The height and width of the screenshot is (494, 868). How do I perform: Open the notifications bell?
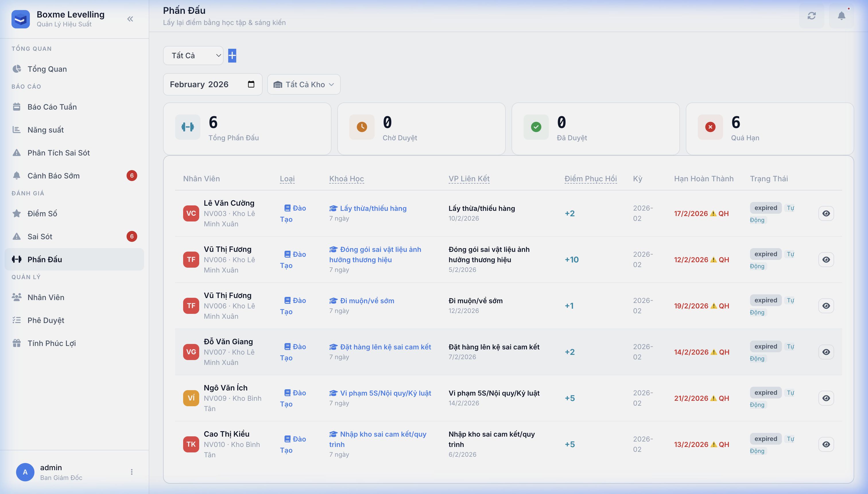tap(841, 16)
